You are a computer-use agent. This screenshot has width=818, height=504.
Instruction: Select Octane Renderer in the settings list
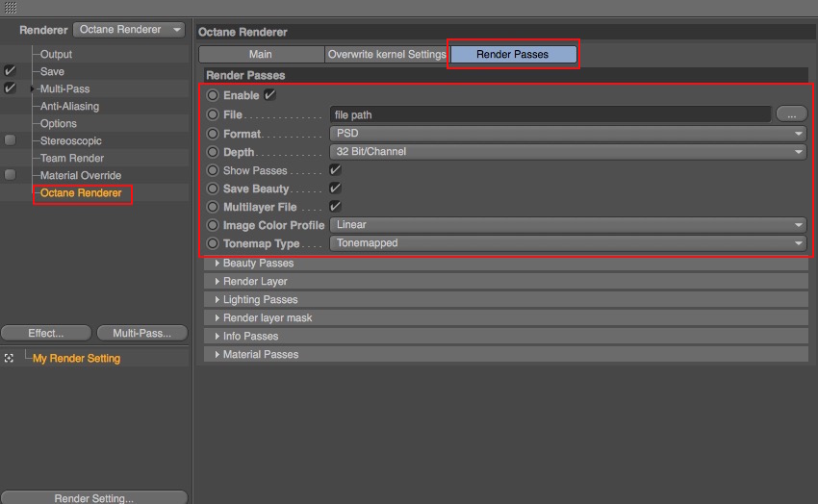coord(81,192)
